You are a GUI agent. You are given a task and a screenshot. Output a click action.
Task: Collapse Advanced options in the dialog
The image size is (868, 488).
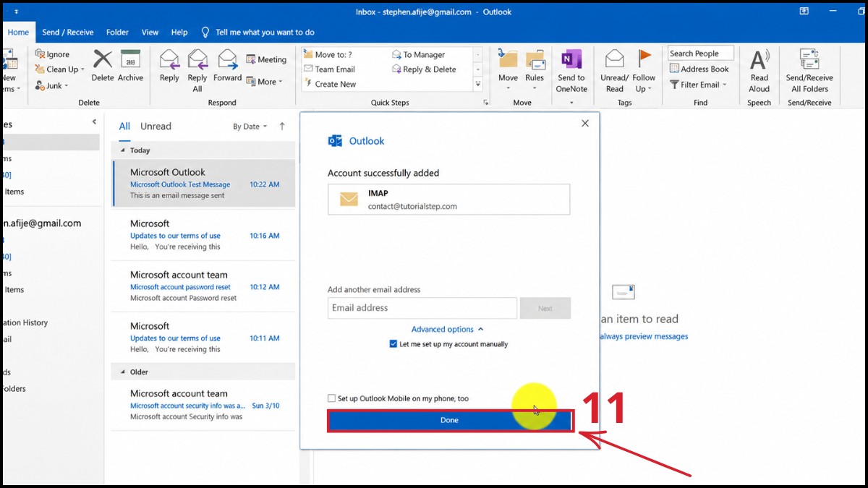pos(447,329)
